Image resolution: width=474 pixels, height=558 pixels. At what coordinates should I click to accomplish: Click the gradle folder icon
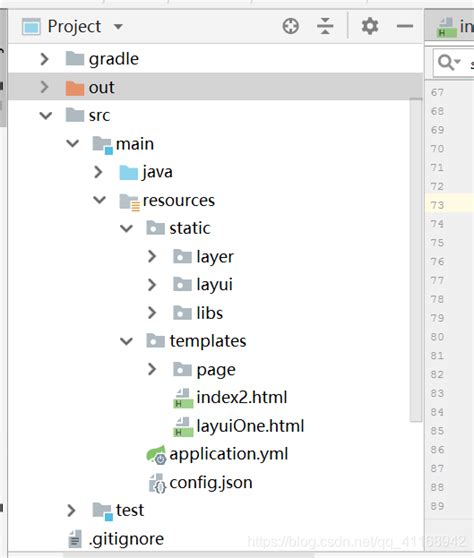tap(75, 58)
